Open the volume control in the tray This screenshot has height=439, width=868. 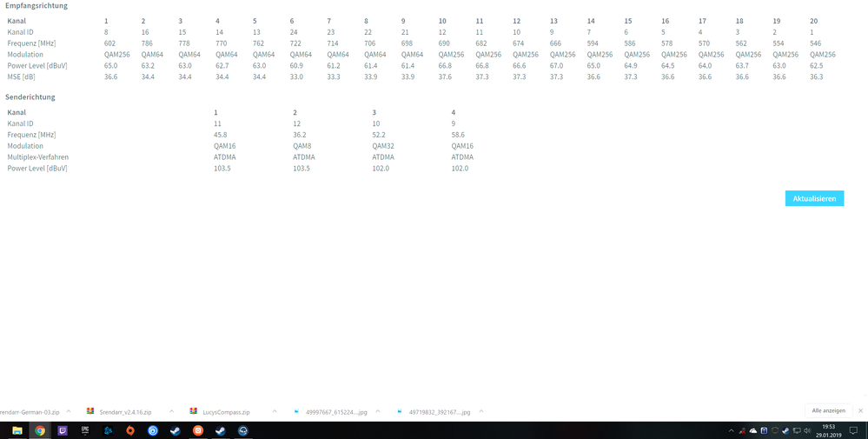click(x=807, y=430)
